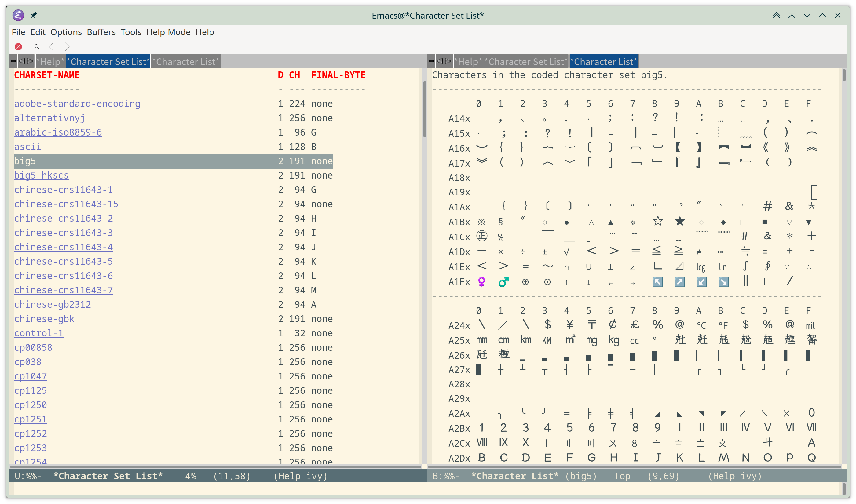Screen dimensions: 856x504
Task: Go forward with the right chevron toolbar icon
Action: pos(67,46)
